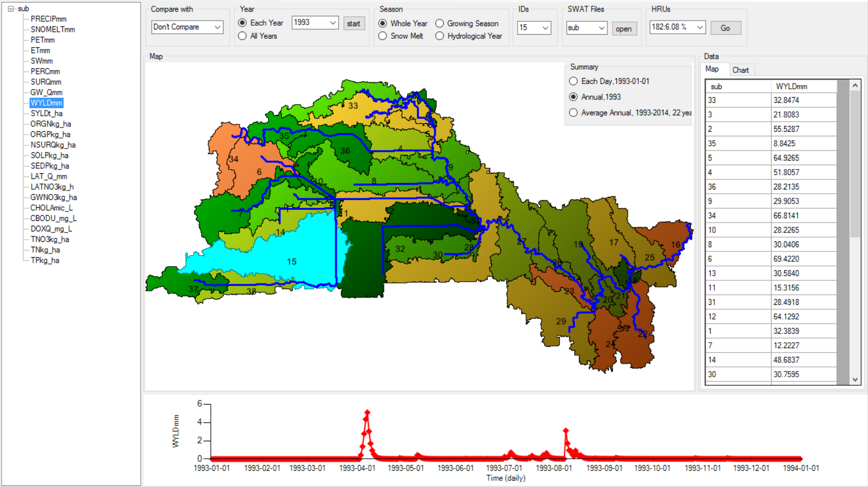
Task: Select TPkg_ha tree item
Action: 45,260
